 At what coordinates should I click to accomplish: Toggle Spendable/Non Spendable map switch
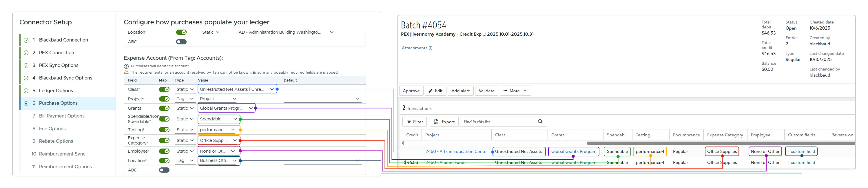point(164,119)
